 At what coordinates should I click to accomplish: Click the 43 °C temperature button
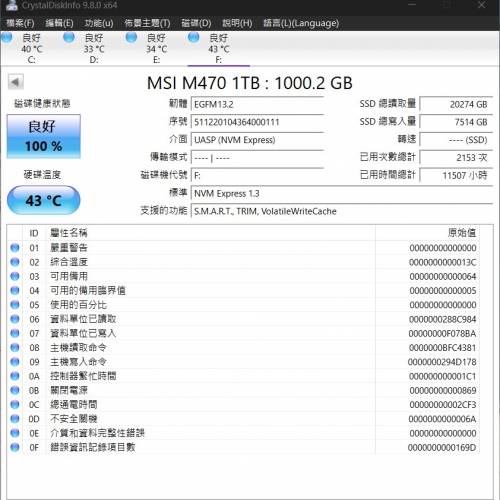pyautogui.click(x=44, y=200)
